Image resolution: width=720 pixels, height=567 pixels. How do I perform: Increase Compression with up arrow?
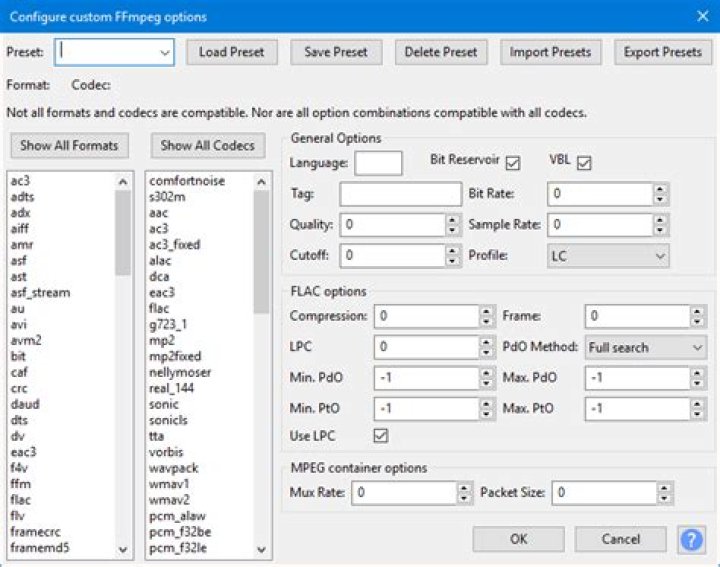486,311
